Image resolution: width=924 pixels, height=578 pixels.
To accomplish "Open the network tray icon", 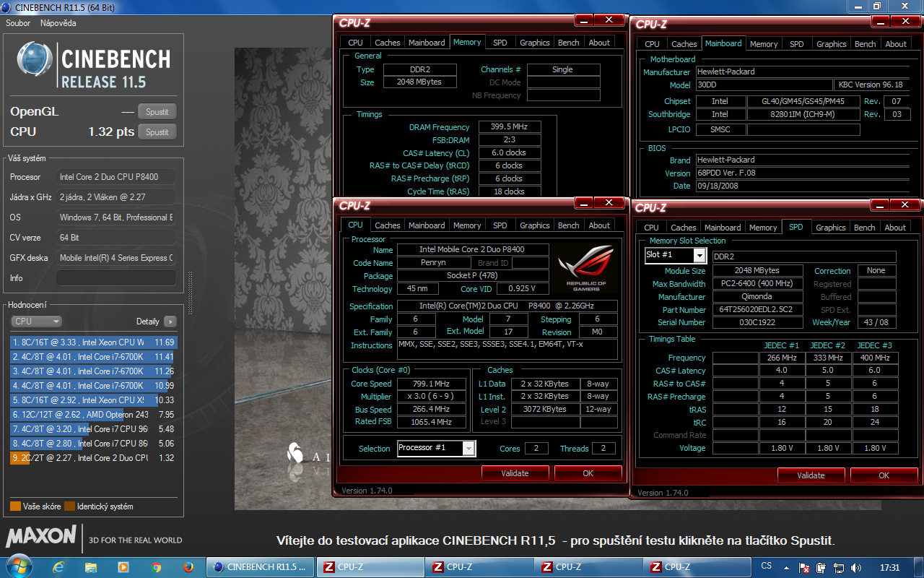I will pyautogui.click(x=840, y=568).
